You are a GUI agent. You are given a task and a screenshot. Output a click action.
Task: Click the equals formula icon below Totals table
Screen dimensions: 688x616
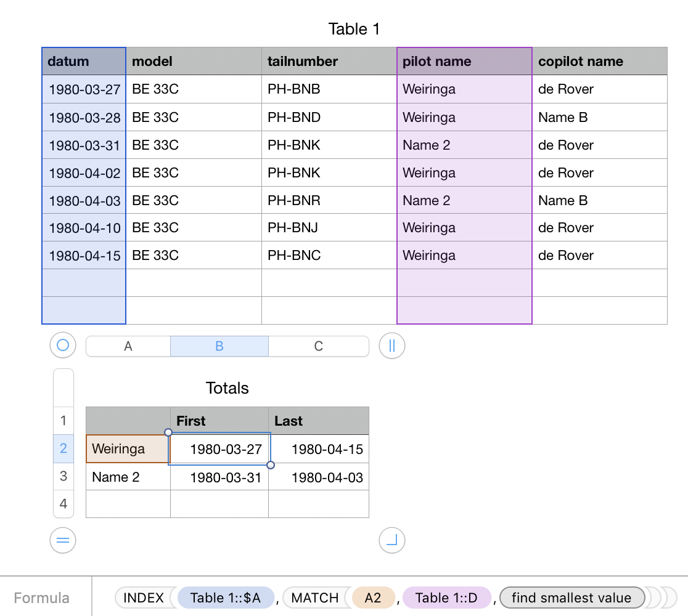(x=62, y=540)
